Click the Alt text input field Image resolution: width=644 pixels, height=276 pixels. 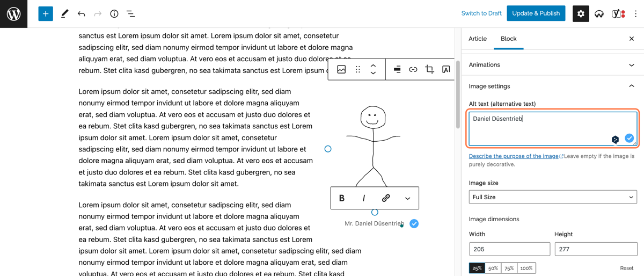tap(553, 129)
